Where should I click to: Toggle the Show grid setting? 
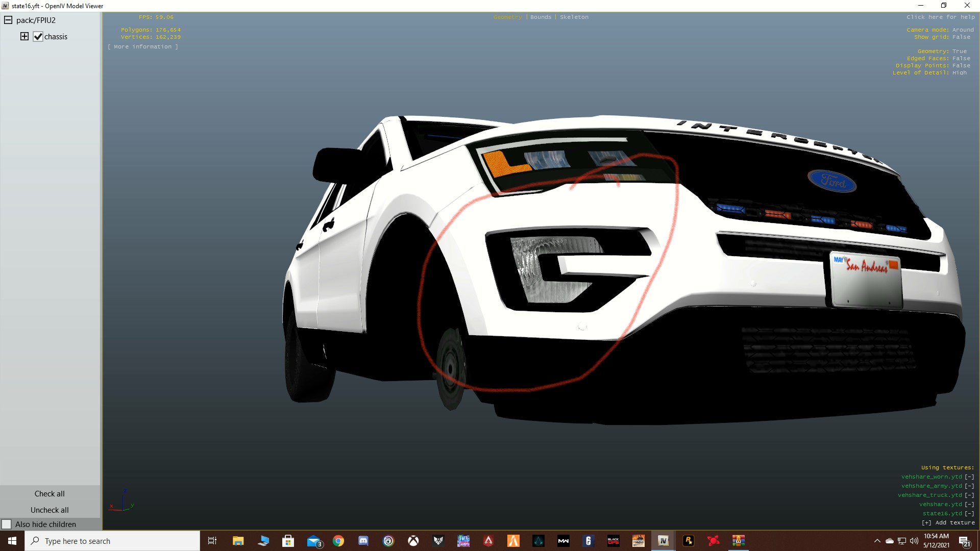pos(961,37)
